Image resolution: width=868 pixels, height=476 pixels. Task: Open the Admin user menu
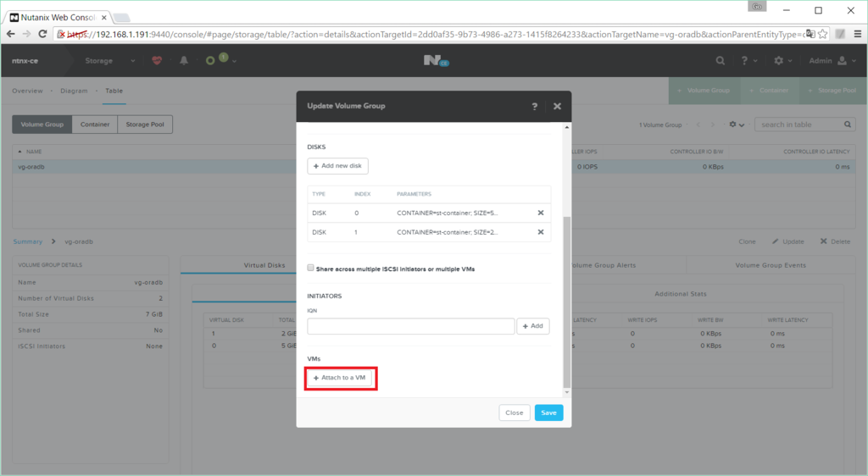pos(832,61)
